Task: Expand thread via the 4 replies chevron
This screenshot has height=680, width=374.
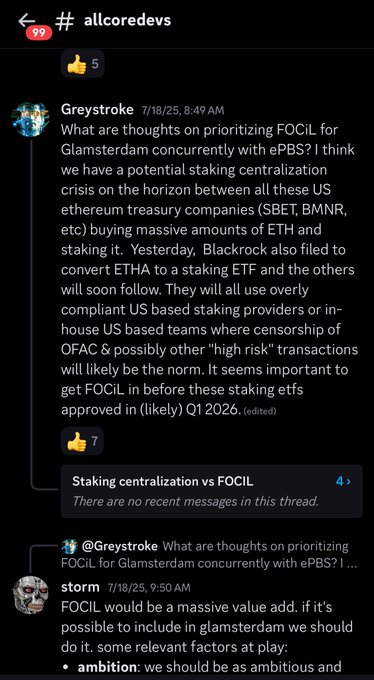Action: point(344,481)
